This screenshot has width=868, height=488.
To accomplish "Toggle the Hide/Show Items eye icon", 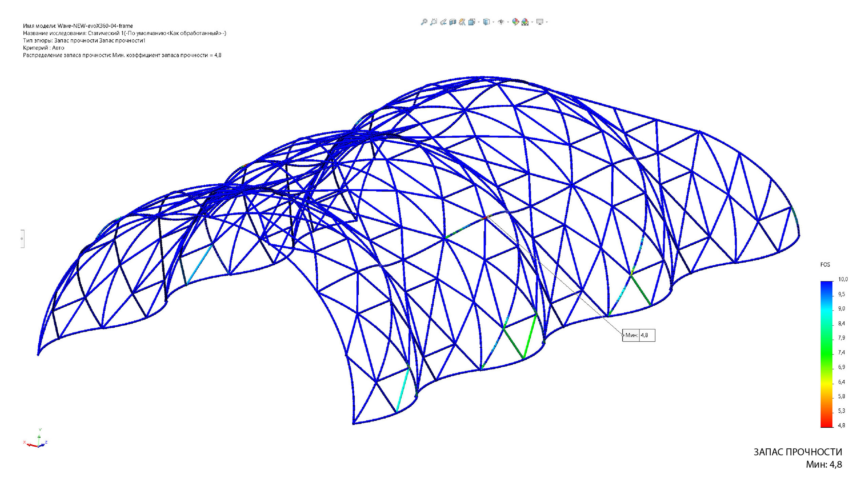I will tap(501, 22).
